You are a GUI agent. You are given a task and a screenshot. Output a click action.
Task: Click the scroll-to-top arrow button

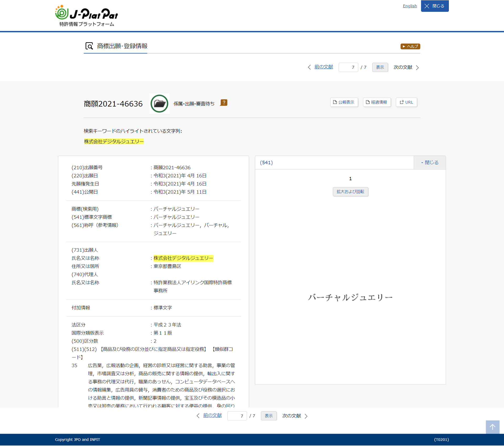[492, 427]
